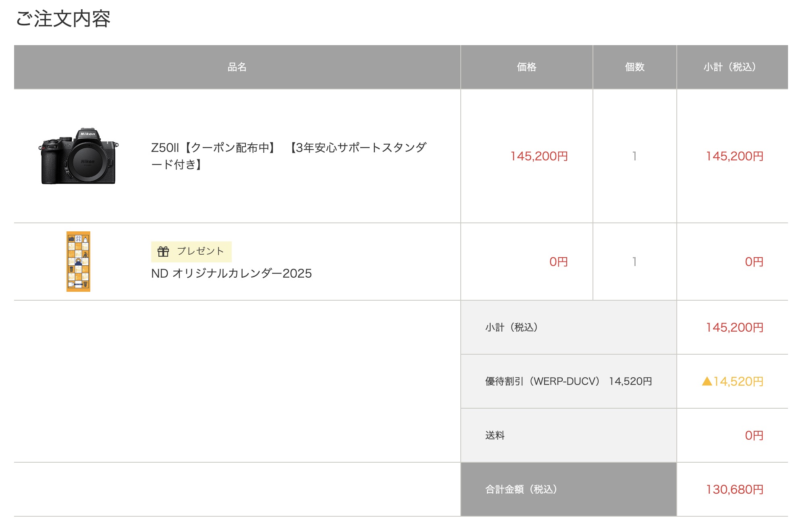Select the 価格 column header
Image resolution: width=811 pixels, height=532 pixels.
tap(526, 67)
